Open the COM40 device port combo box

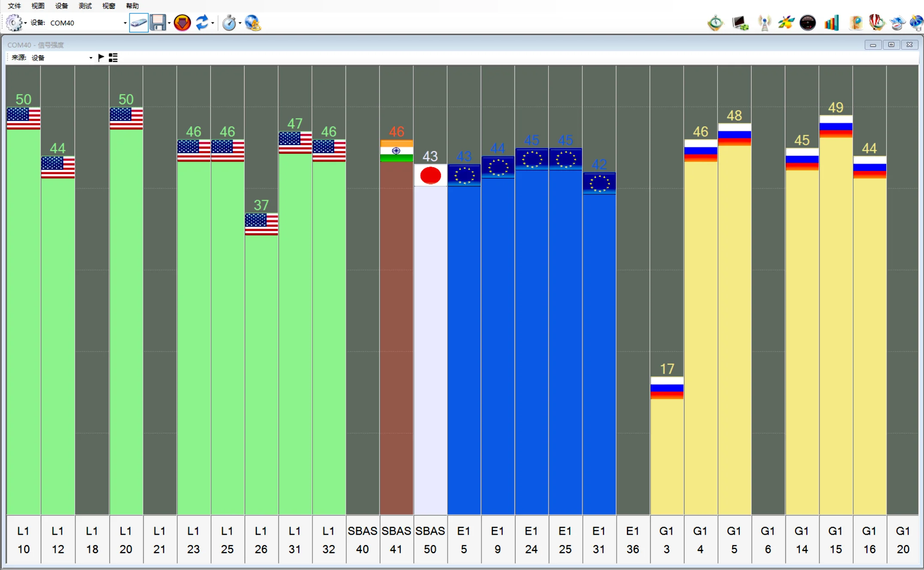[x=88, y=23]
